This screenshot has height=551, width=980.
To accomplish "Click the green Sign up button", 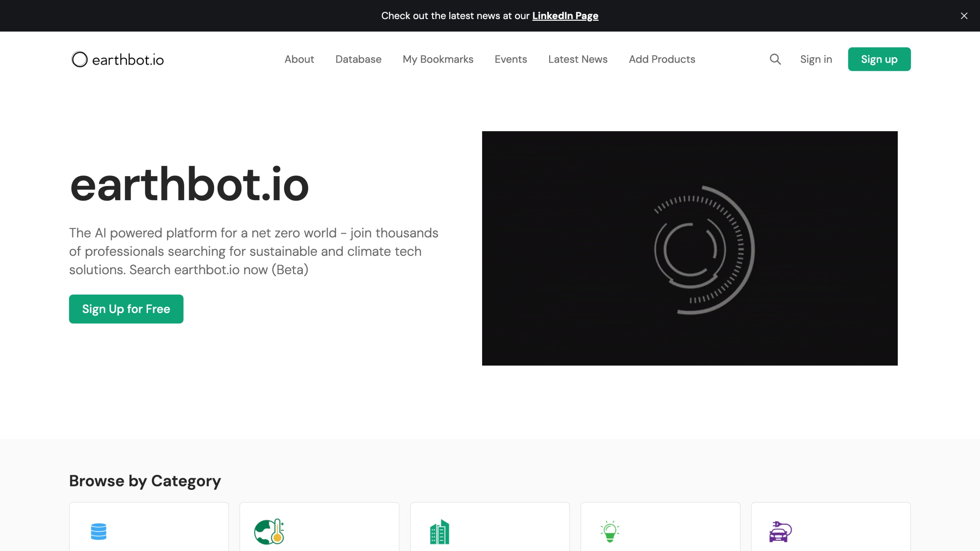I will 879,59.
